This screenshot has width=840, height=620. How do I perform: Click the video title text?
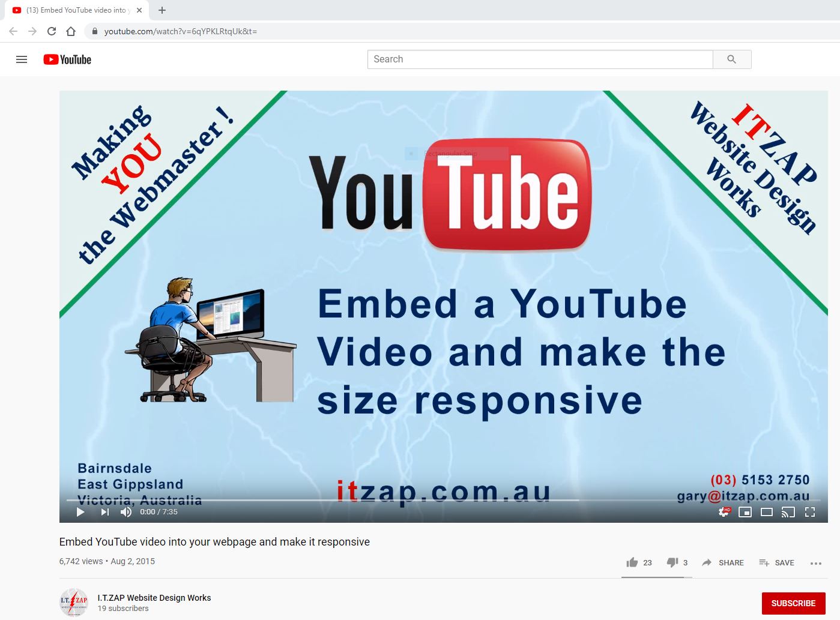click(x=214, y=542)
